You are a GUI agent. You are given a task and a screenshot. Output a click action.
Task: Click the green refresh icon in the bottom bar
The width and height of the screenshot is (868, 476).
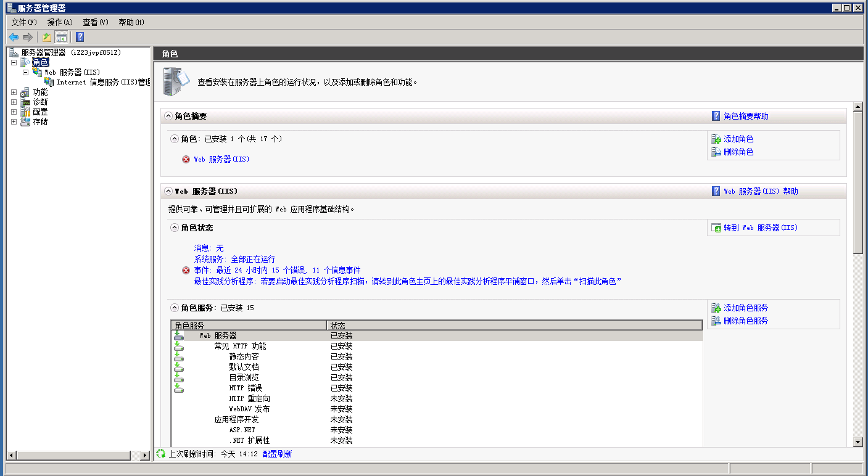tap(161, 454)
